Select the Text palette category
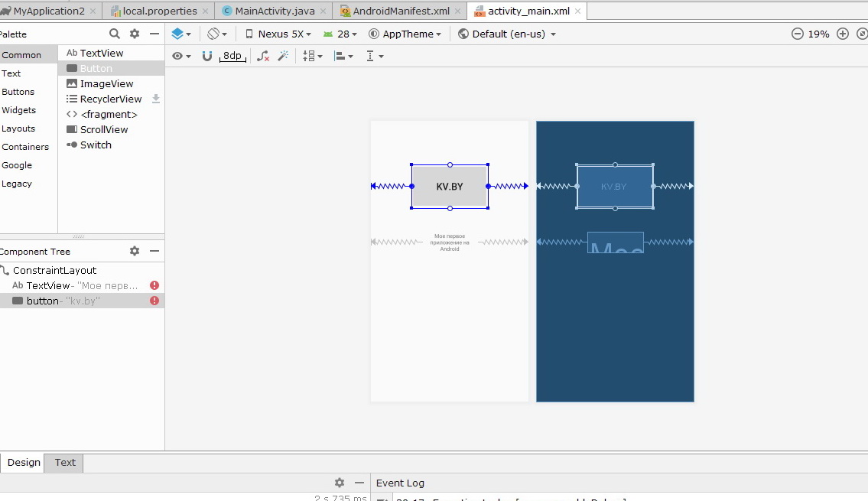 point(28,73)
